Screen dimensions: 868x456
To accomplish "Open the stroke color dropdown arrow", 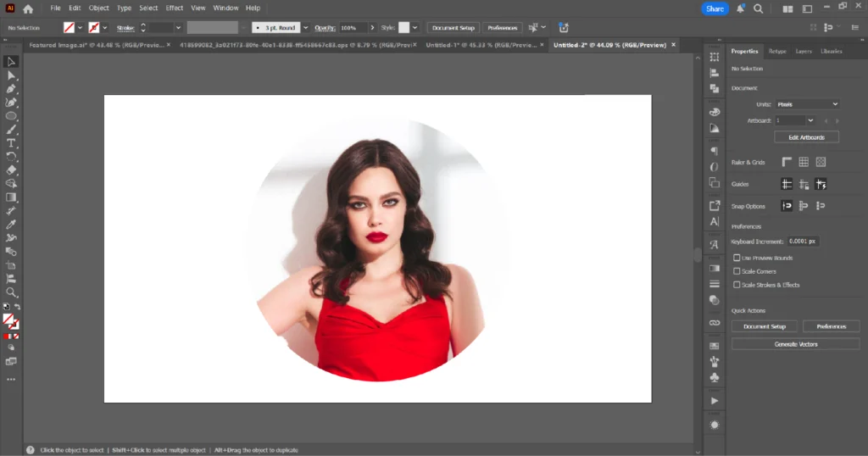I will (x=104, y=28).
